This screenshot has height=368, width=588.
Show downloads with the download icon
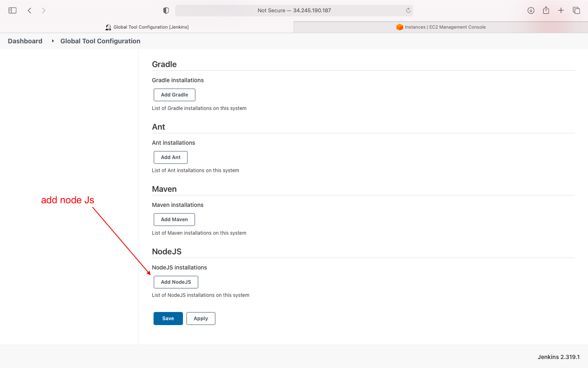tap(531, 11)
